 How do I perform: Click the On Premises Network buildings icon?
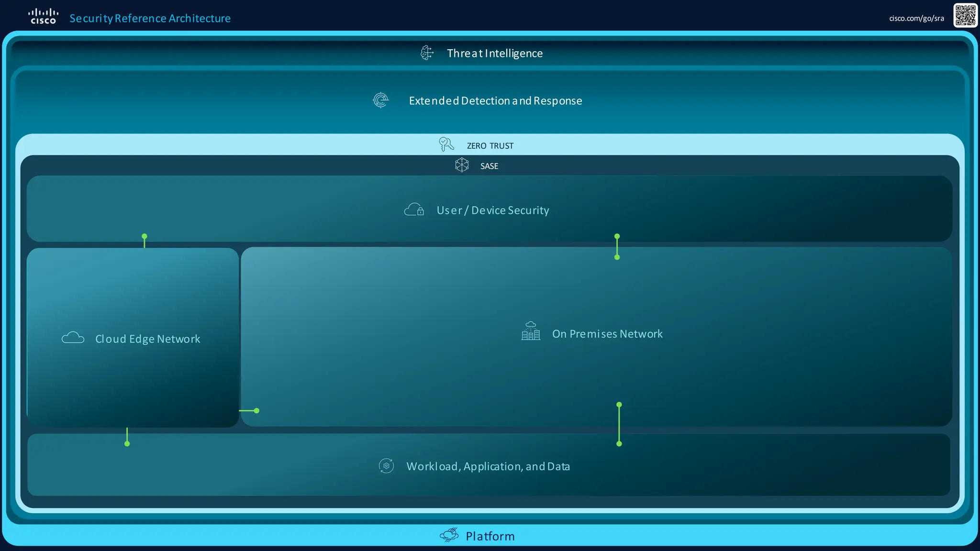tap(531, 331)
